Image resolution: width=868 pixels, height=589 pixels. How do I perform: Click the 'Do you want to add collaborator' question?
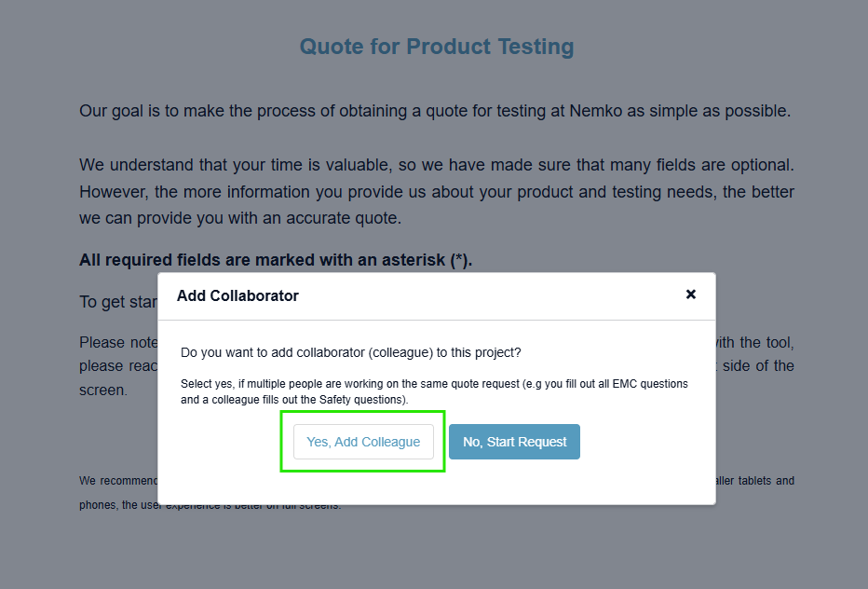[x=351, y=353]
